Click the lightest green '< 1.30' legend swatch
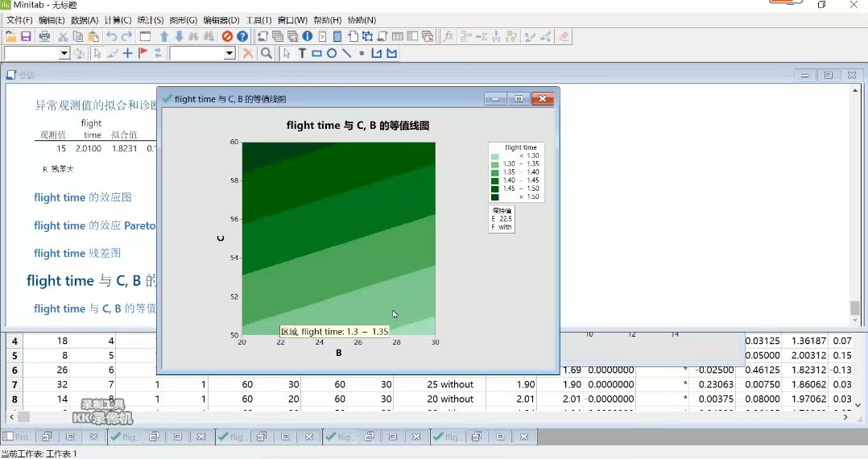 click(x=495, y=156)
